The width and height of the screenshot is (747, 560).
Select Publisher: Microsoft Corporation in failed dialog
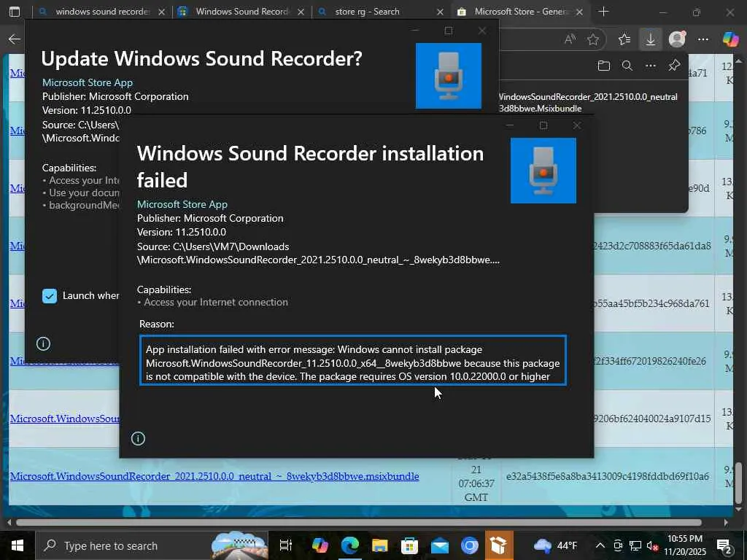[x=210, y=218]
